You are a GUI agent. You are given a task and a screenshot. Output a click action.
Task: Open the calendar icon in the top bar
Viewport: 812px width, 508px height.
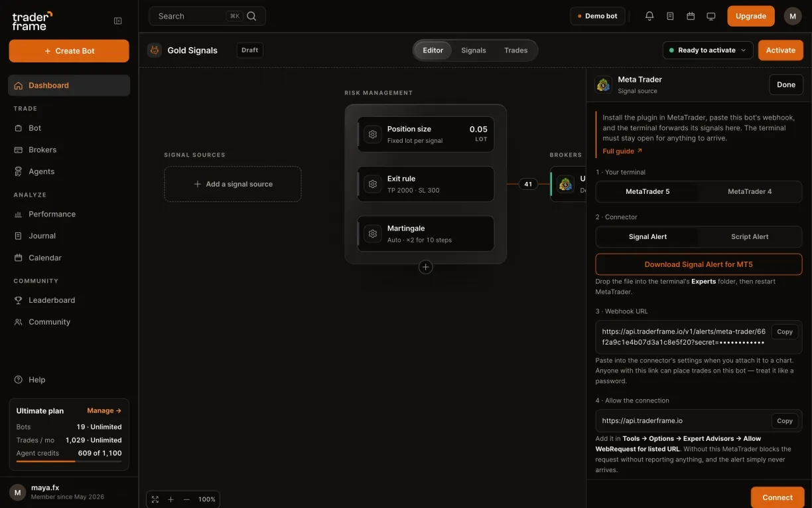[x=691, y=16]
